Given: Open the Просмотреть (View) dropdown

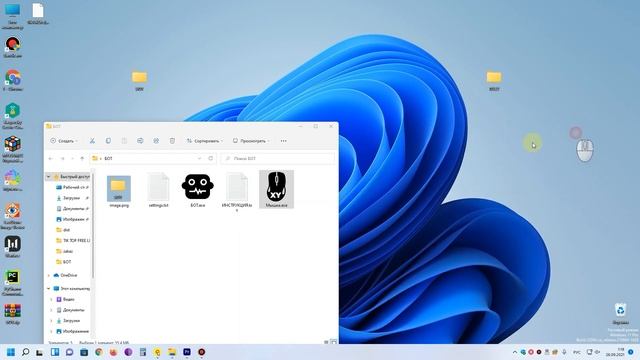Looking at the screenshot, I should [251, 141].
